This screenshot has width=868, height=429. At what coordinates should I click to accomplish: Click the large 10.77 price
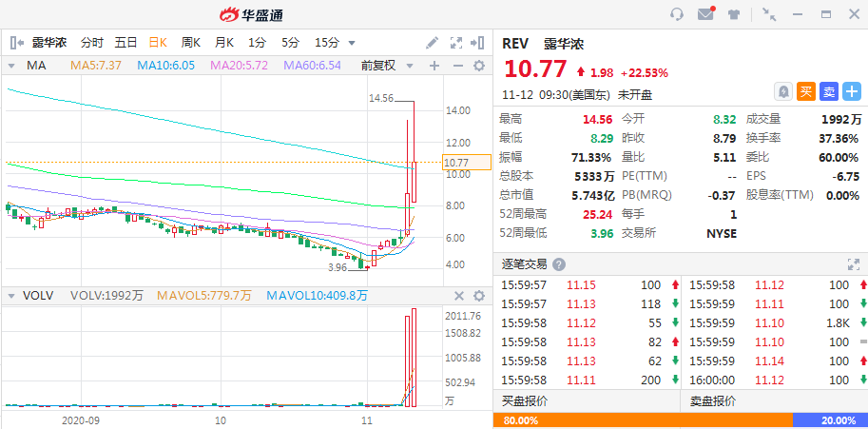(535, 69)
